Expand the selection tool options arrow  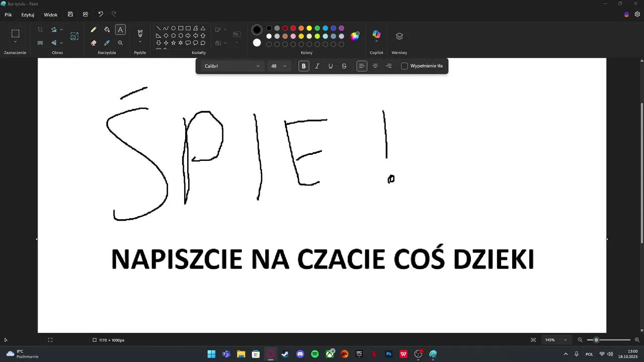click(16, 42)
